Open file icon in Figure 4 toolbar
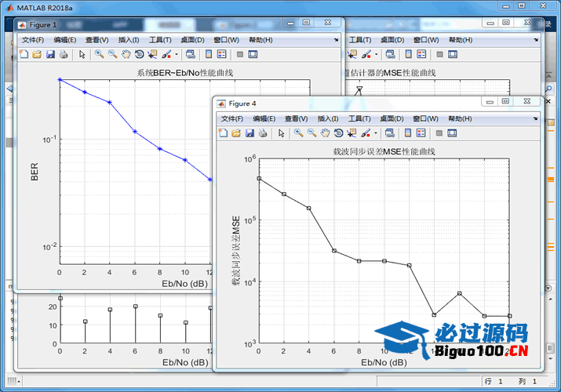The height and width of the screenshot is (392, 561). point(236,133)
